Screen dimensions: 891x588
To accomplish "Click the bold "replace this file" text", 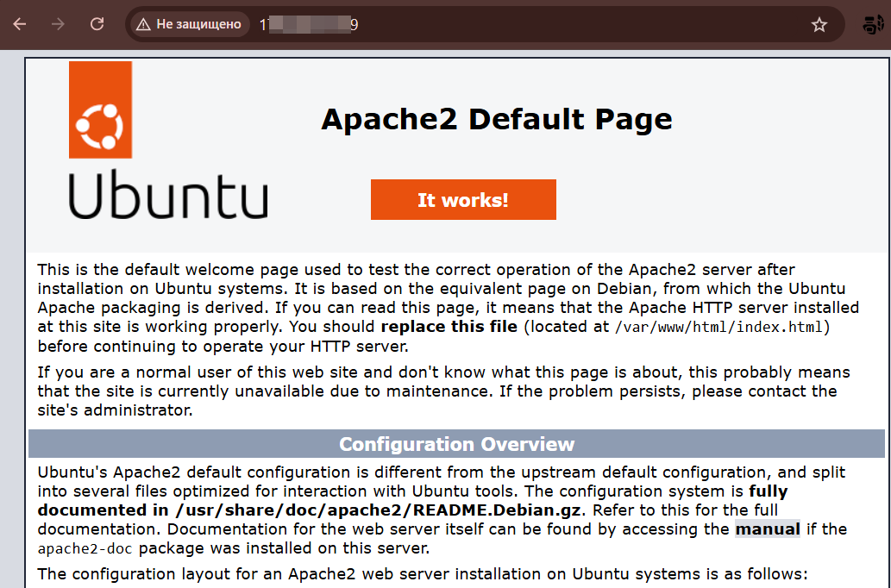I will [449, 327].
